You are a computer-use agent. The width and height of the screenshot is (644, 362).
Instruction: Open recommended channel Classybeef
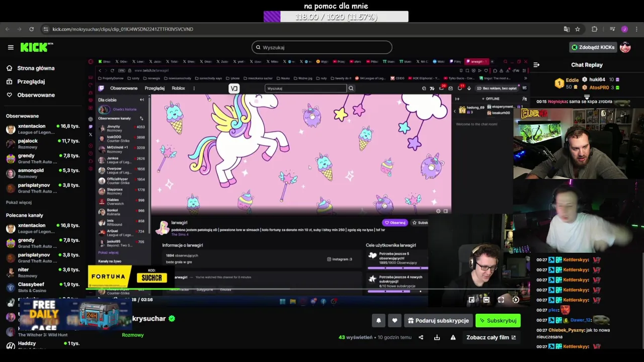[43, 287]
